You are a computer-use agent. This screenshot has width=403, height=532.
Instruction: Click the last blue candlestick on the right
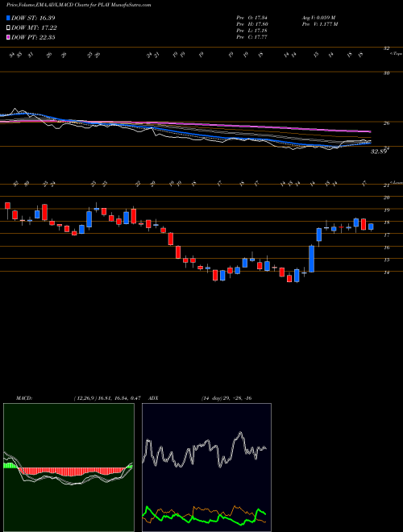pos(371,227)
